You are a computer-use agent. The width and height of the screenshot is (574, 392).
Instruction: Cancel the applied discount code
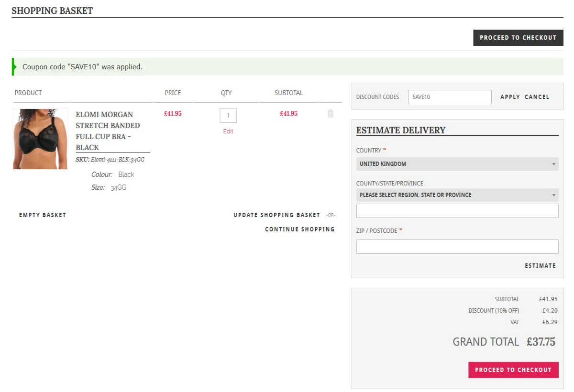point(537,97)
